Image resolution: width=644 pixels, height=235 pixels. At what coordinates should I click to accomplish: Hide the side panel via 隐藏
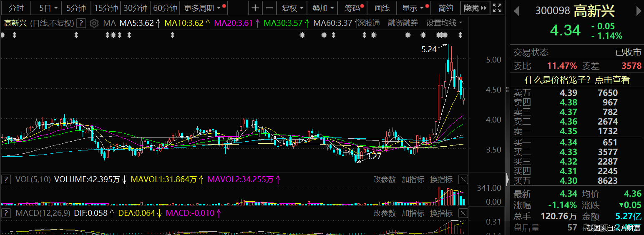pyautogui.click(x=475, y=8)
